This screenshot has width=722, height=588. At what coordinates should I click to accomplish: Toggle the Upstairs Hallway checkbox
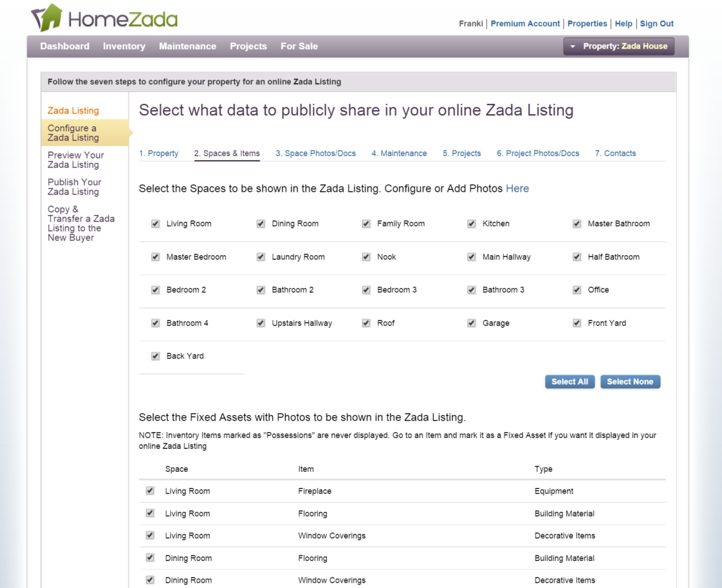(x=261, y=323)
